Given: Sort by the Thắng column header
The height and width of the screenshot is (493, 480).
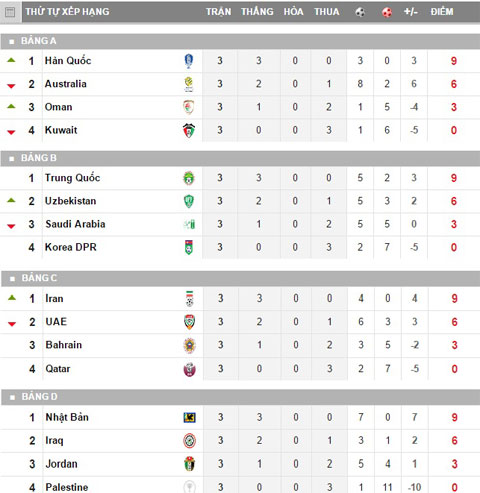Looking at the screenshot, I should click(257, 12).
